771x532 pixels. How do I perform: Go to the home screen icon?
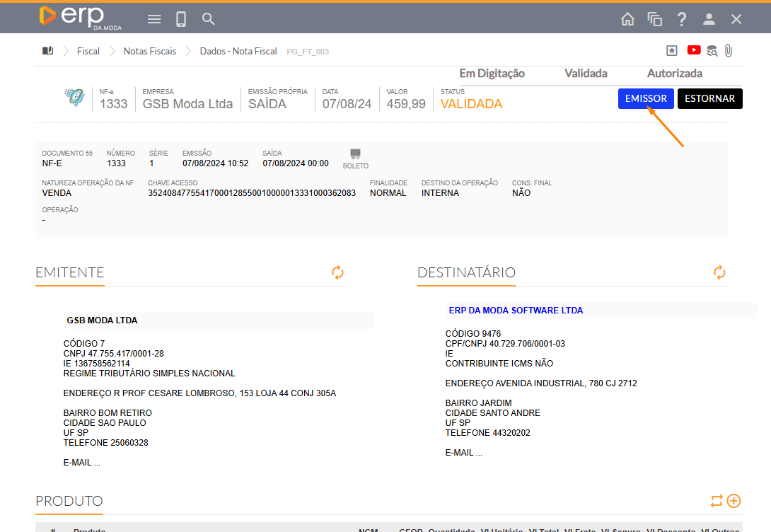click(x=627, y=19)
